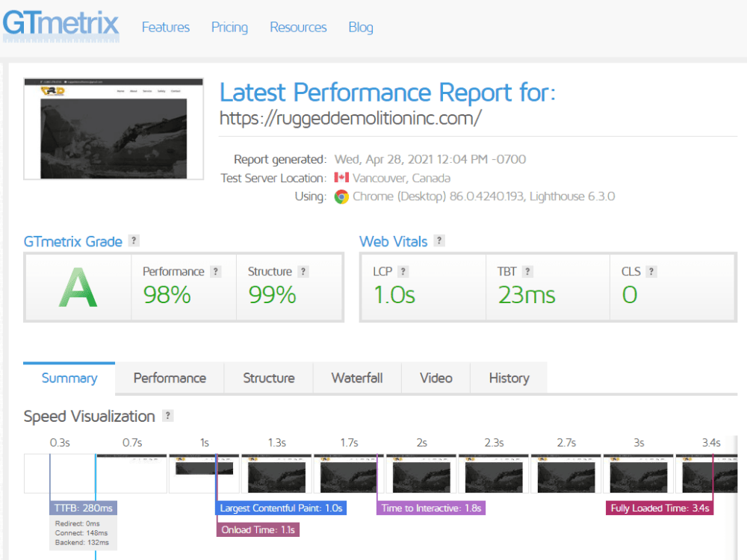Click the 23ms TBT value
Screen dimensions: 747x560
(x=527, y=295)
